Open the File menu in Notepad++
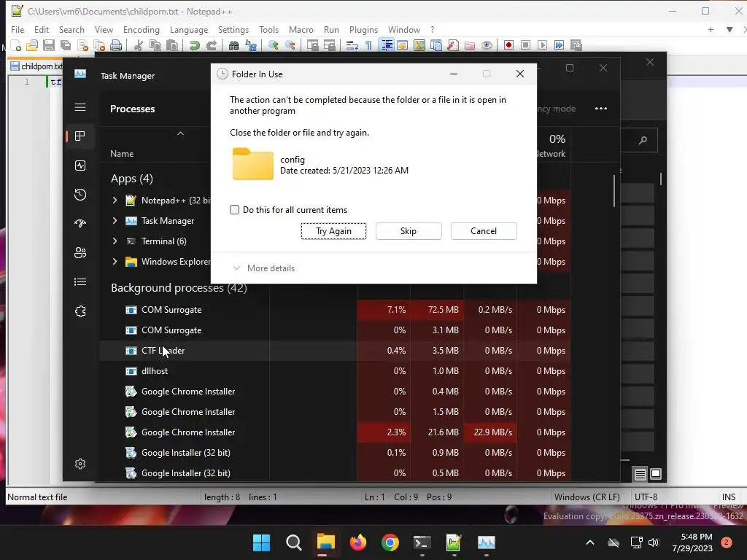 point(18,29)
